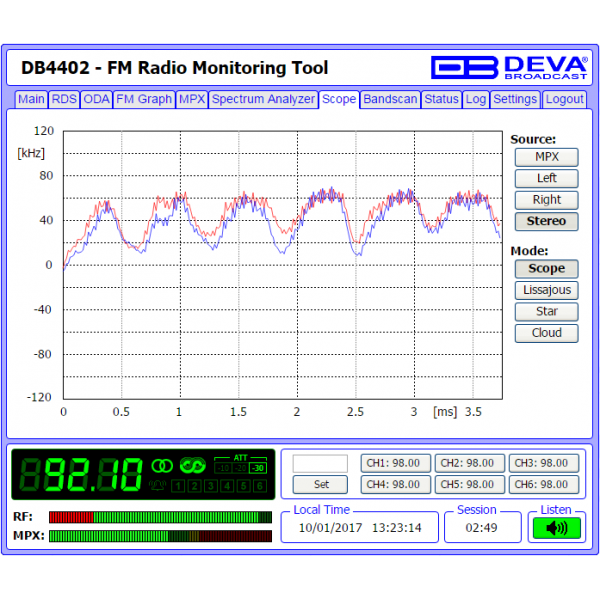Choose Scope mode button
The height and width of the screenshot is (600, 600).
click(546, 269)
